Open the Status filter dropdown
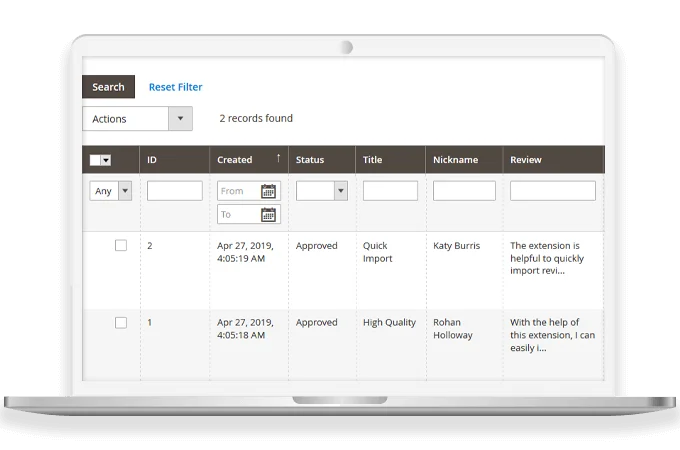The width and height of the screenshot is (680, 450). point(340,191)
